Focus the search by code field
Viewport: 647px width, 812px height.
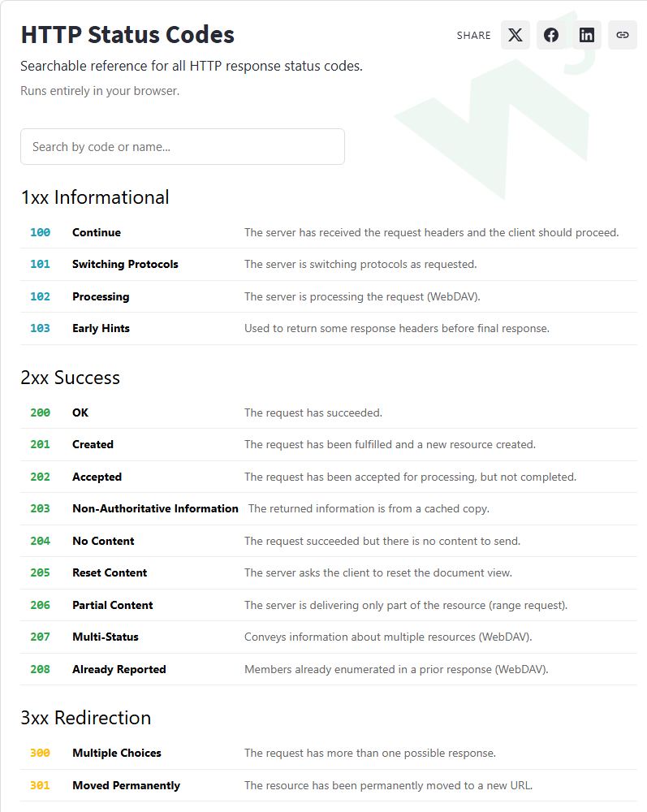(x=182, y=146)
